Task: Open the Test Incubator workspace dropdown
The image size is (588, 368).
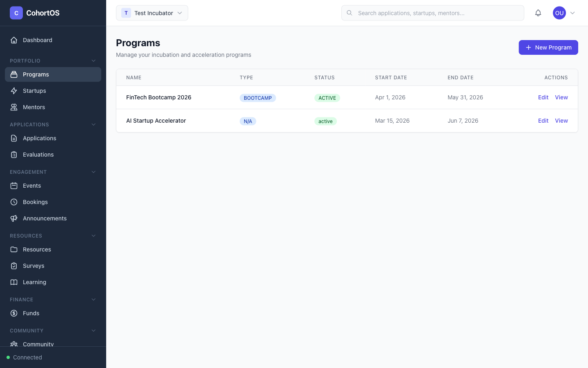Action: click(x=152, y=13)
